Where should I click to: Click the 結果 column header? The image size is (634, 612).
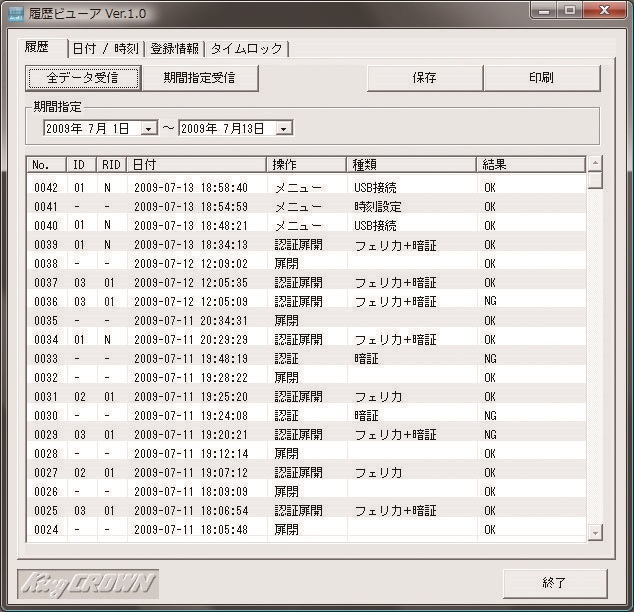530,164
